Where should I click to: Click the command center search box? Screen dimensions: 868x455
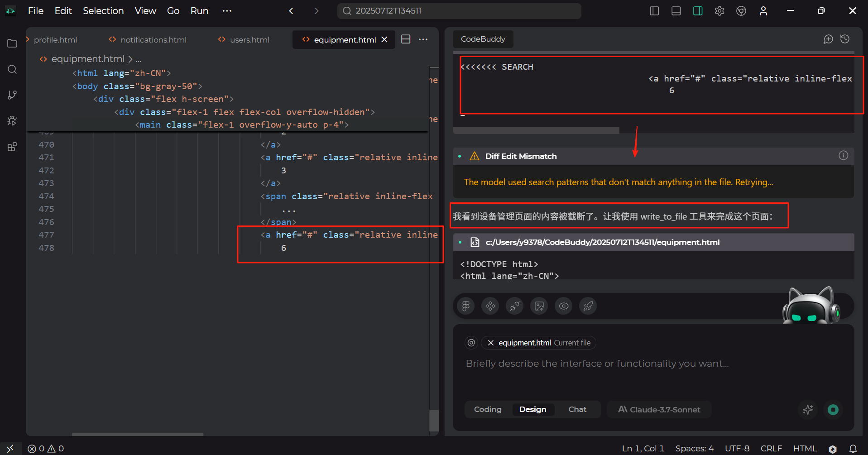tap(459, 11)
